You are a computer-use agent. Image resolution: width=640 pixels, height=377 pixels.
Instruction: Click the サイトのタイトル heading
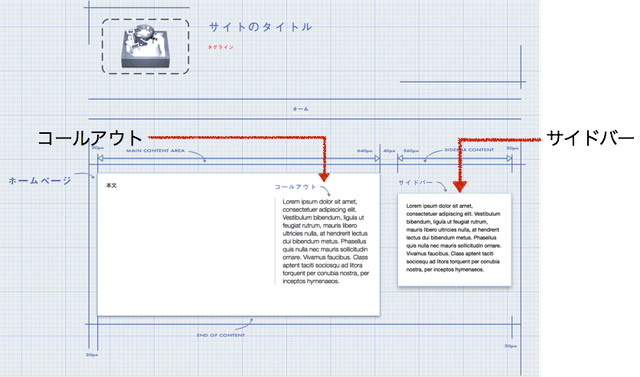260,27
